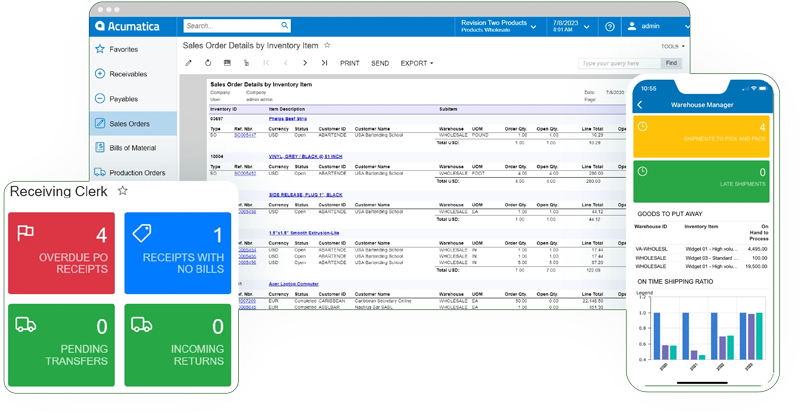This screenshot has height=414, width=800.
Task: Click truck icon on Pending Transfers tile
Action: pos(26,324)
